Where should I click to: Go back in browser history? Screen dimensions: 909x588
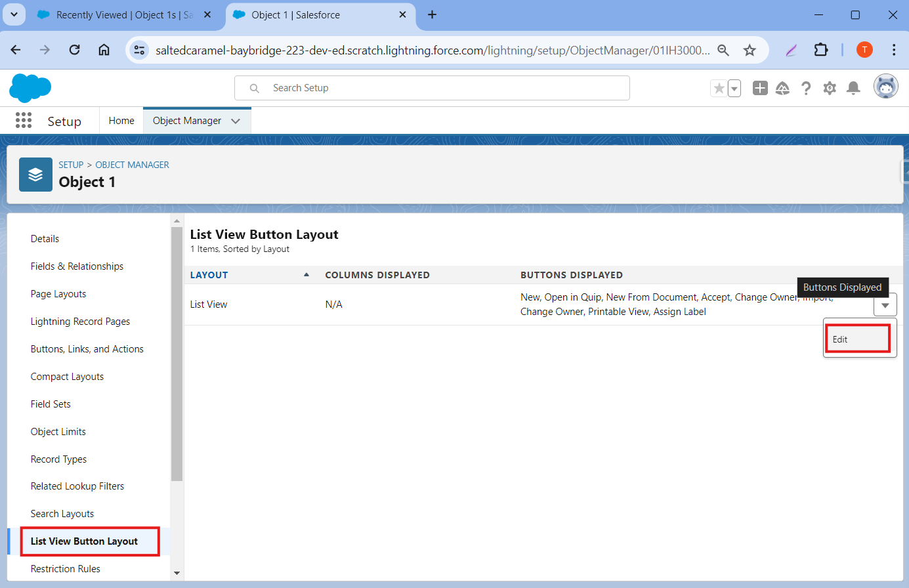pyautogui.click(x=16, y=50)
